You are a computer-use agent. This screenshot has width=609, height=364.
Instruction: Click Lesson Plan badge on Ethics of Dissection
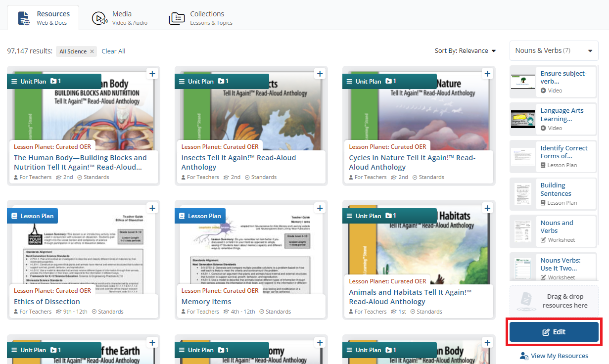click(33, 216)
